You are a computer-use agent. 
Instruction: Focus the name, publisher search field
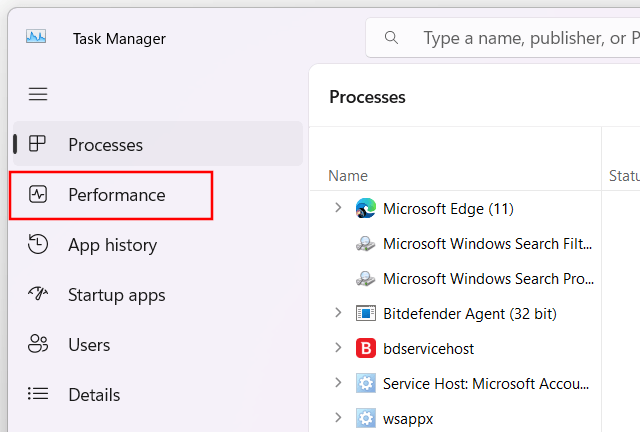click(503, 38)
